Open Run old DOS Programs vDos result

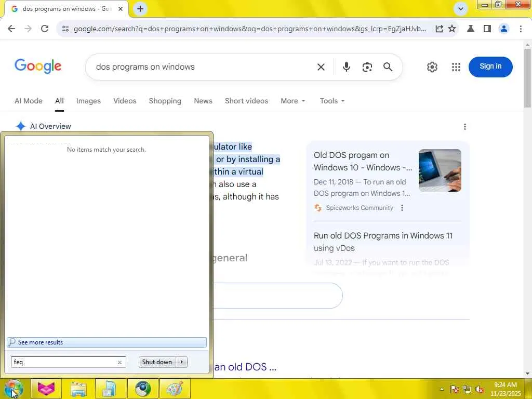383,242
